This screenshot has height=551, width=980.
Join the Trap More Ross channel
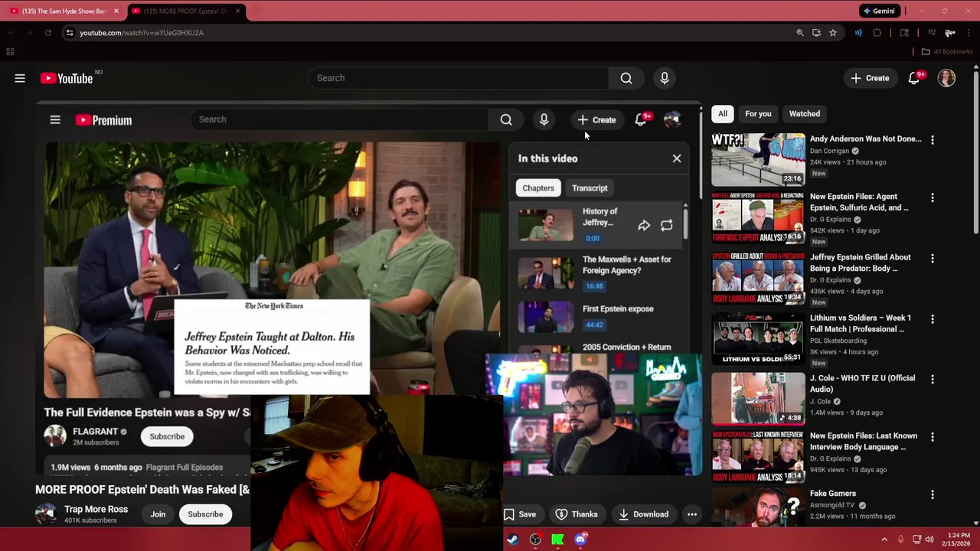click(158, 514)
